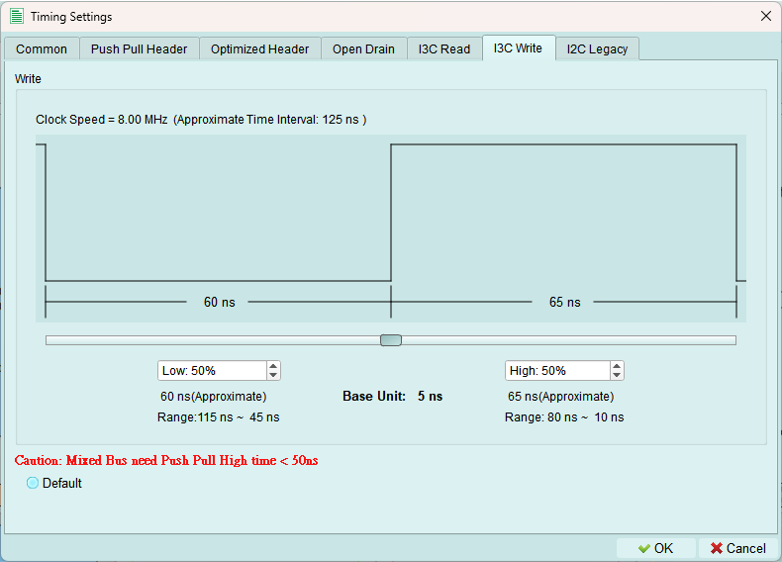The image size is (782, 562).
Task: Select the I3C Write tab
Action: [x=518, y=48]
